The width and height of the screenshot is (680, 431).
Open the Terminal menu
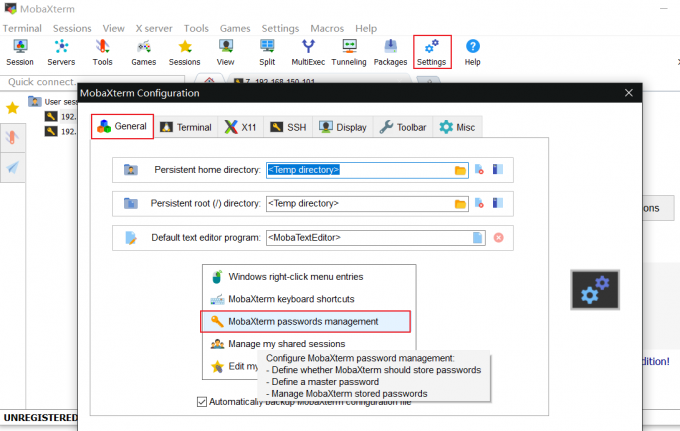pyautogui.click(x=22, y=28)
